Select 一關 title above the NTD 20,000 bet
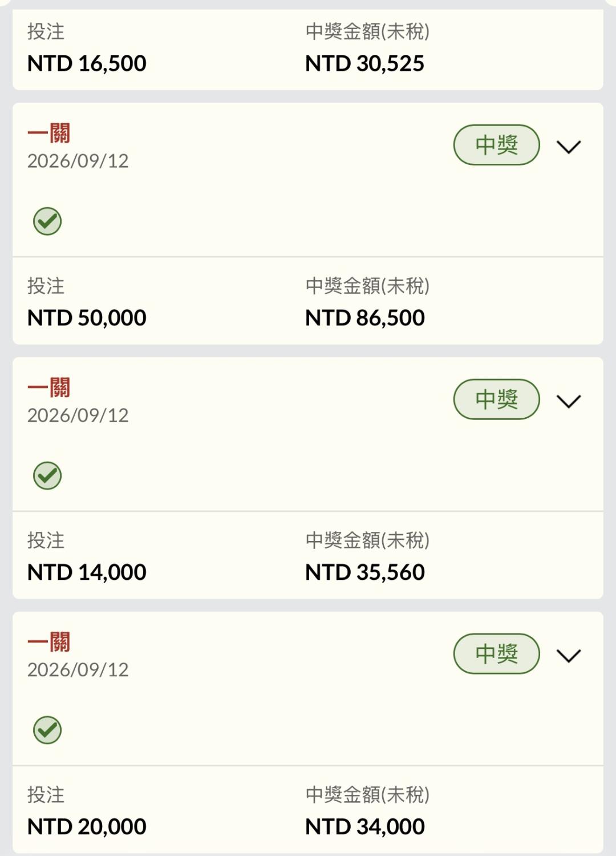Screen dimensions: 616x856 [x=49, y=643]
